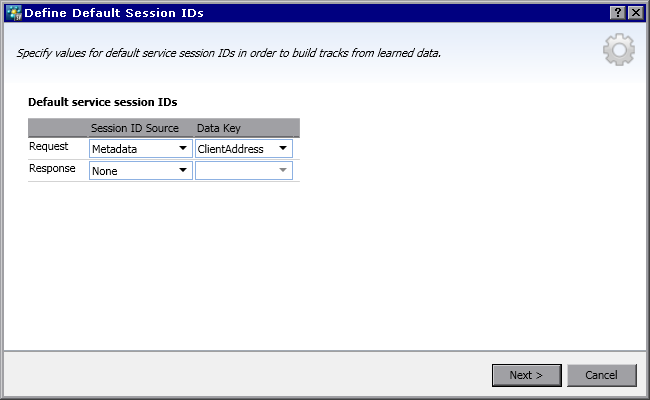Click the application icon in the title bar

coord(13,11)
